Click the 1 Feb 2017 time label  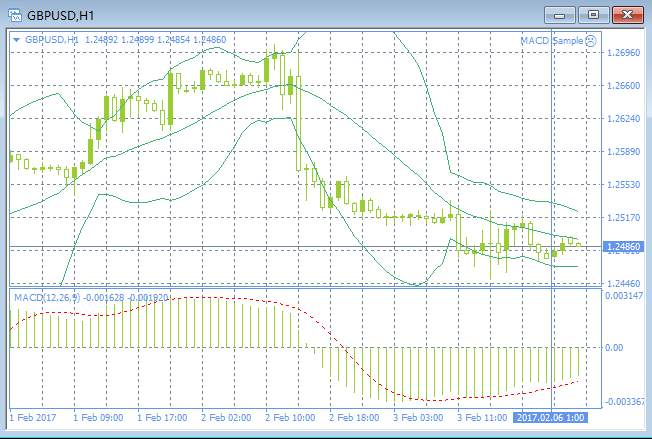click(32, 417)
